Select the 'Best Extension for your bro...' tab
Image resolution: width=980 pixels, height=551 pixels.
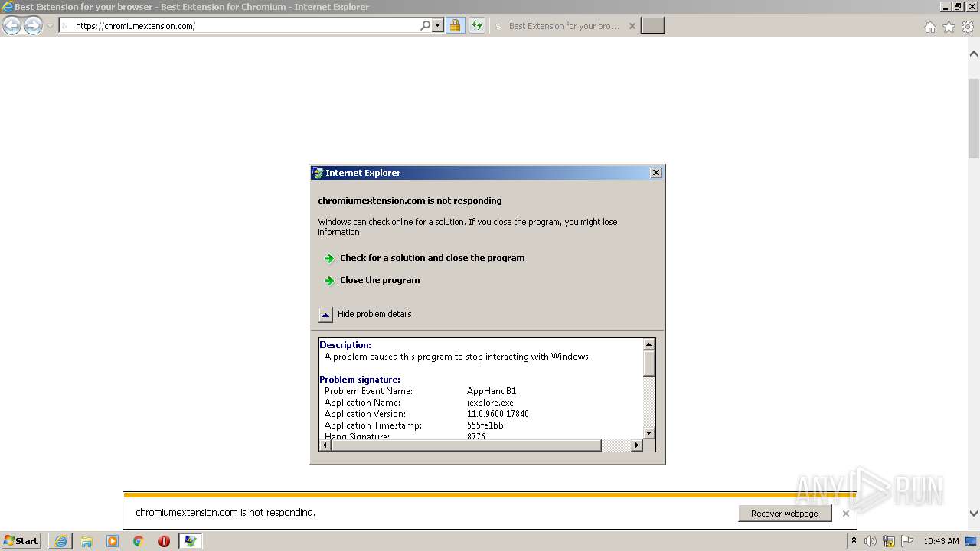[x=564, y=26]
